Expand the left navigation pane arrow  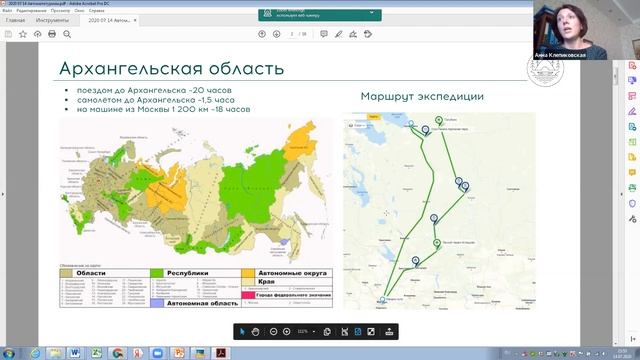click(x=3, y=194)
